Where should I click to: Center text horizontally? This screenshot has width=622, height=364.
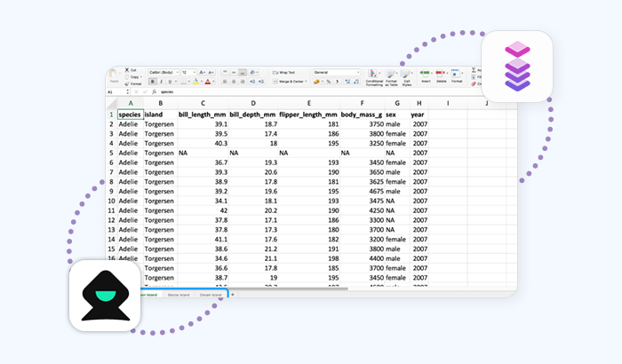click(234, 82)
